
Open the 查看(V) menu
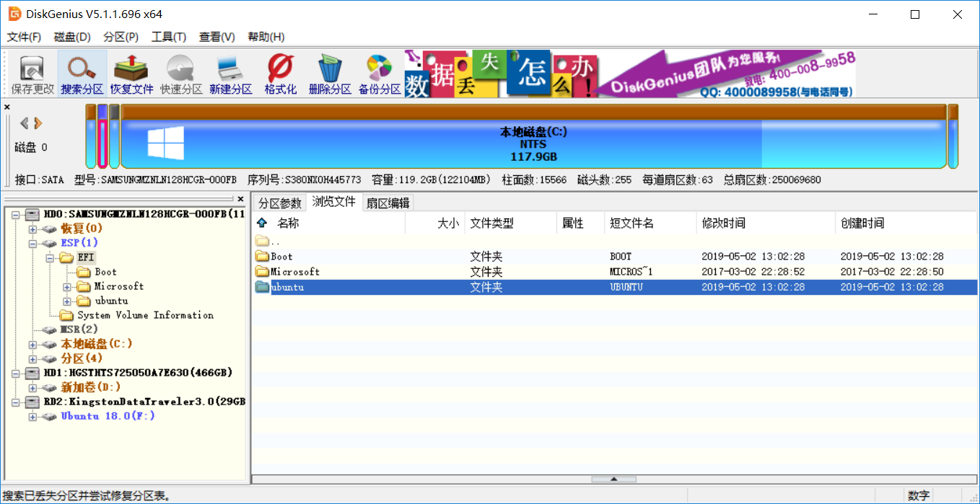point(217,37)
